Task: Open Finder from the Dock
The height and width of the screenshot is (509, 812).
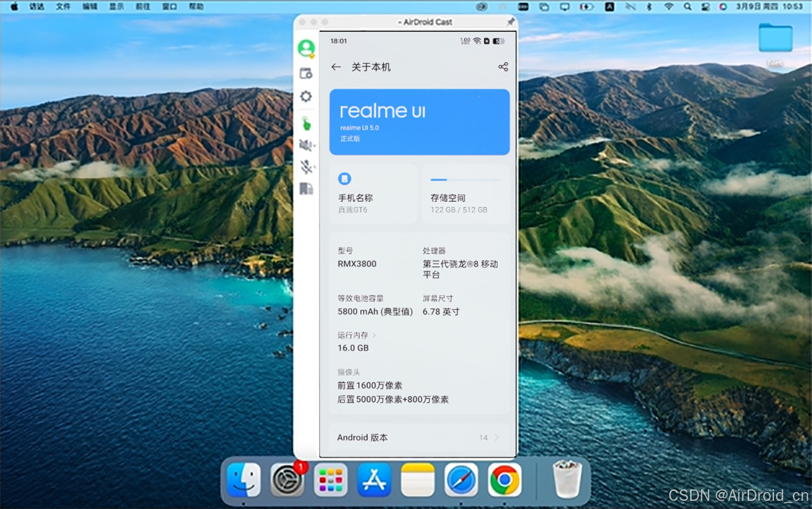Action: point(244,480)
